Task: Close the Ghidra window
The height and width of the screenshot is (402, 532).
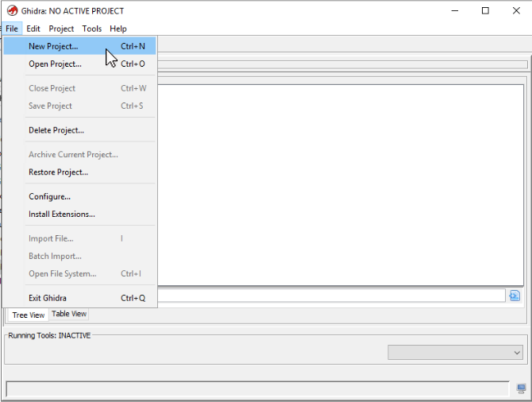Action: click(516, 11)
